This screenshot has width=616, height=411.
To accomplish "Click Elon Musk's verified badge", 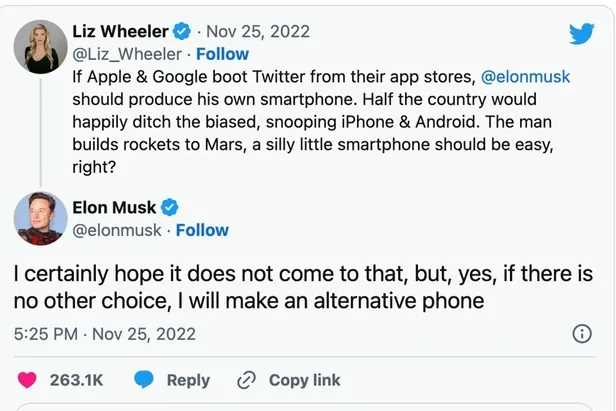I will pyautogui.click(x=170, y=207).
